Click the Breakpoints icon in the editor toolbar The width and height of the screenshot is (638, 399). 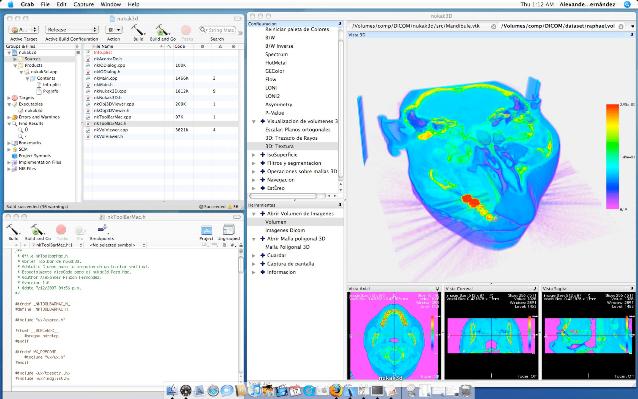pos(102,229)
